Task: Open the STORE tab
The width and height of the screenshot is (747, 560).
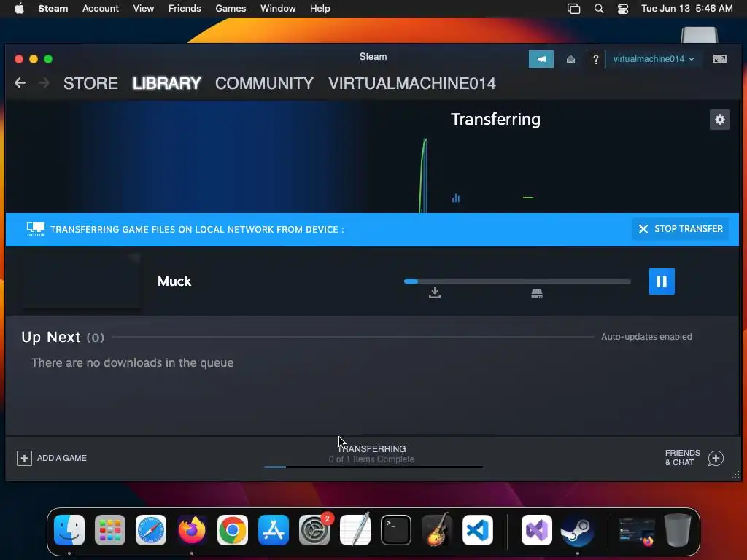Action: click(90, 83)
